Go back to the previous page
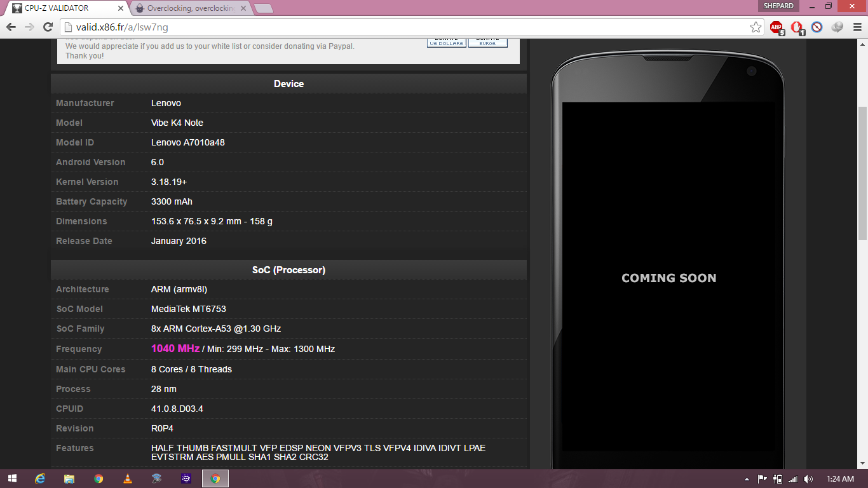Image resolution: width=868 pixels, height=488 pixels. click(11, 27)
